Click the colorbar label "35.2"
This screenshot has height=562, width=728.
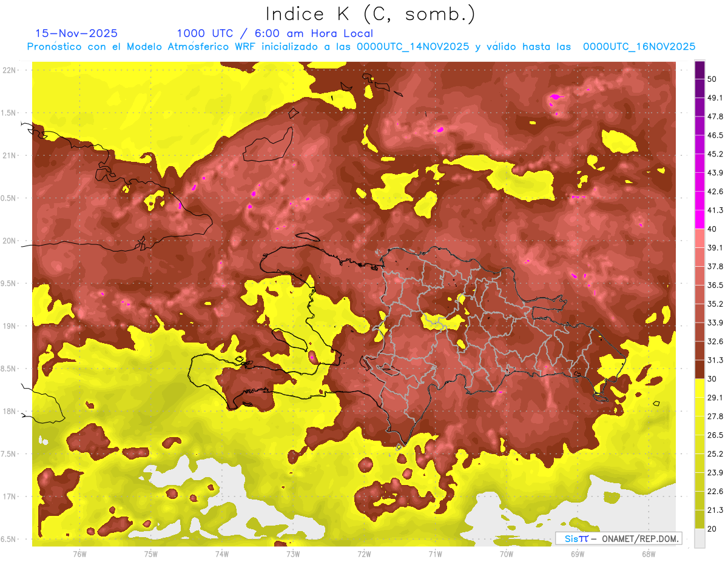point(715,304)
